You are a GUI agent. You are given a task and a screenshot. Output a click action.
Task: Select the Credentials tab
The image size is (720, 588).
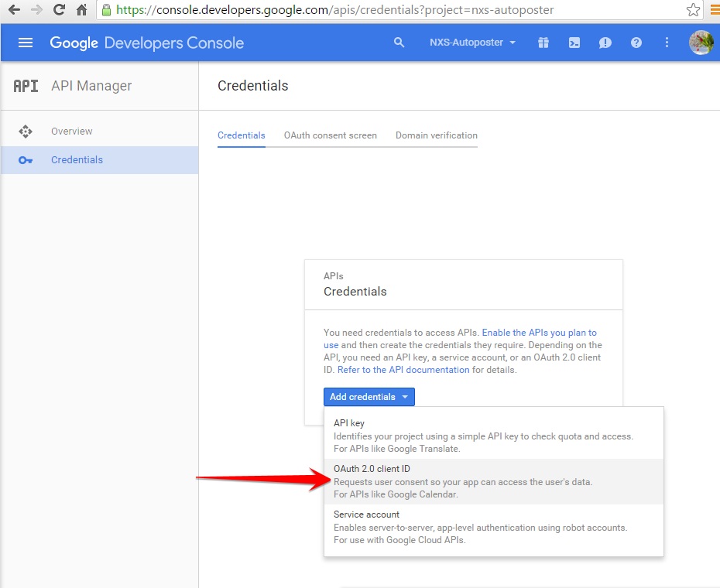(242, 135)
